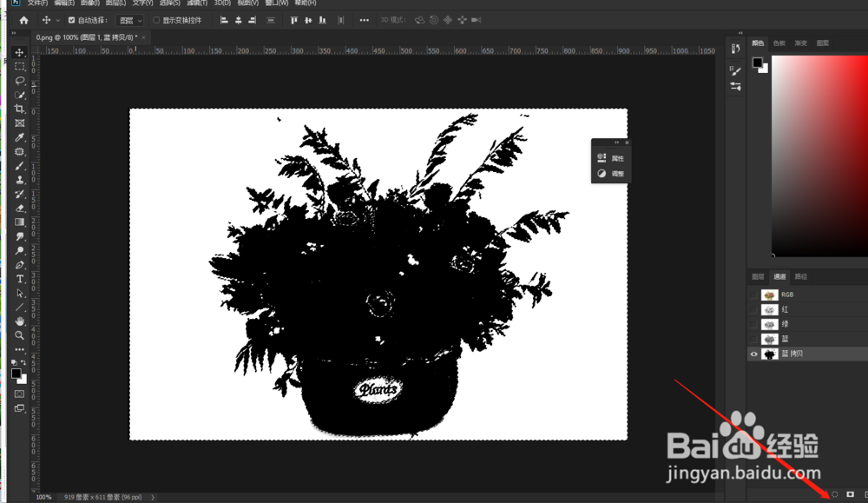Select the Type tool

point(19,279)
